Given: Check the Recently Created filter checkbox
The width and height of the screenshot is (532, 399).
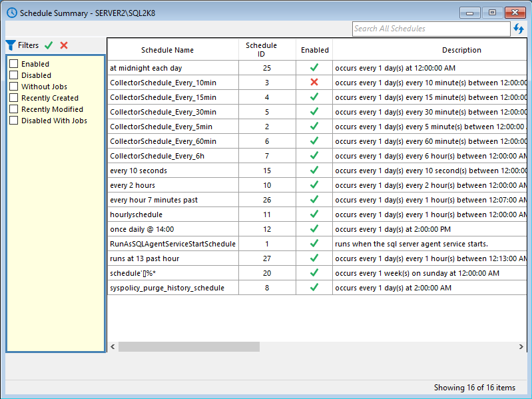Looking at the screenshot, I should click(x=13, y=97).
